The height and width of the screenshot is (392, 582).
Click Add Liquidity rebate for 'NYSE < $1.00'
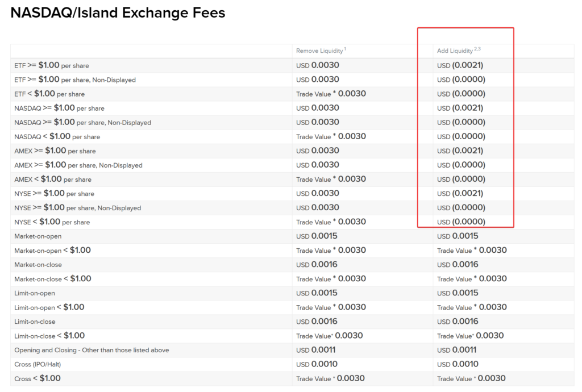pyautogui.click(x=461, y=222)
